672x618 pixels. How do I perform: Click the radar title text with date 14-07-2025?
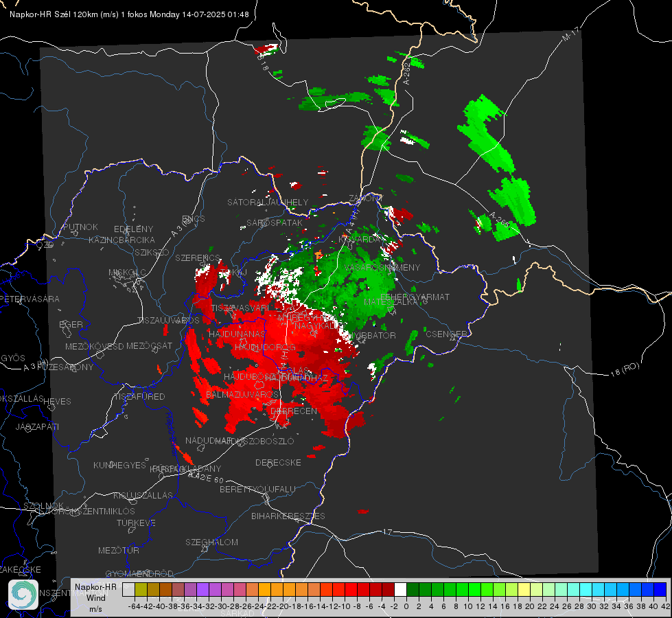coord(129,14)
